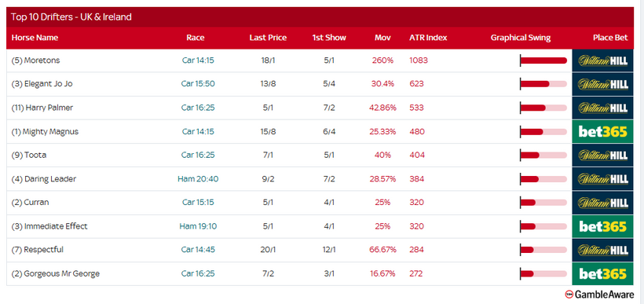Viewport: 644px width, 304px height.
Task: Open Car 14:45 race link
Action: click(198, 250)
